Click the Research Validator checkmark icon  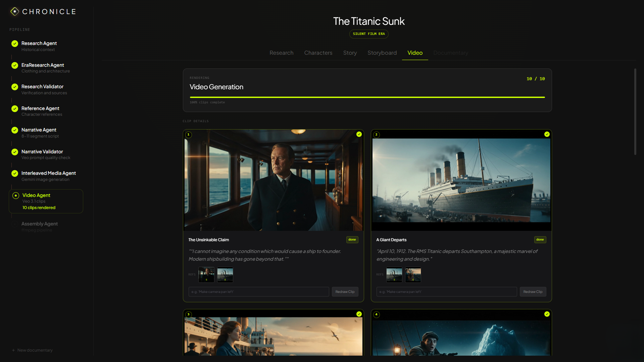tap(15, 87)
